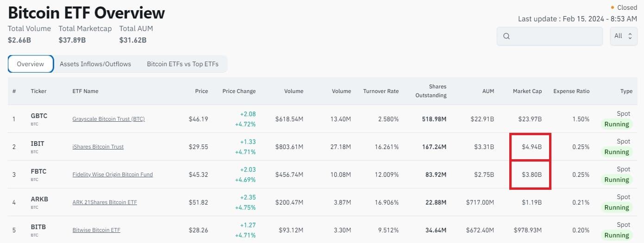Image resolution: width=644 pixels, height=243 pixels.
Task: Click the $978.93M market cap value
Action: (528, 230)
